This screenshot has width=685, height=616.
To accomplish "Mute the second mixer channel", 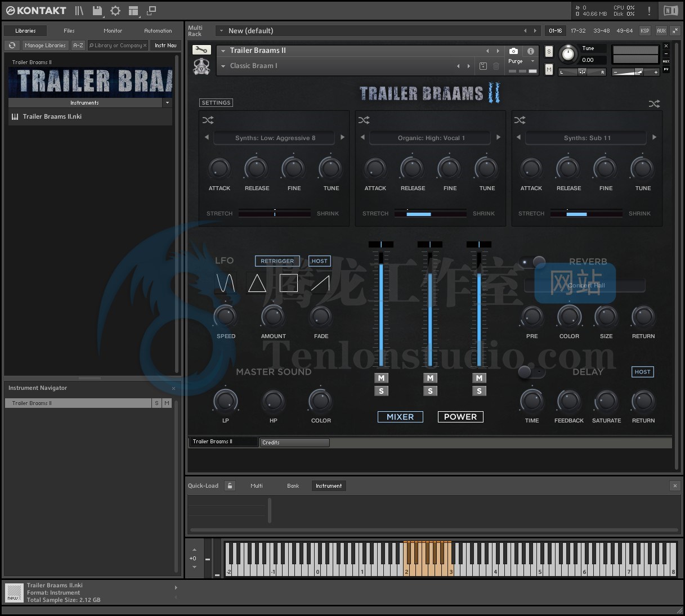I will point(430,378).
